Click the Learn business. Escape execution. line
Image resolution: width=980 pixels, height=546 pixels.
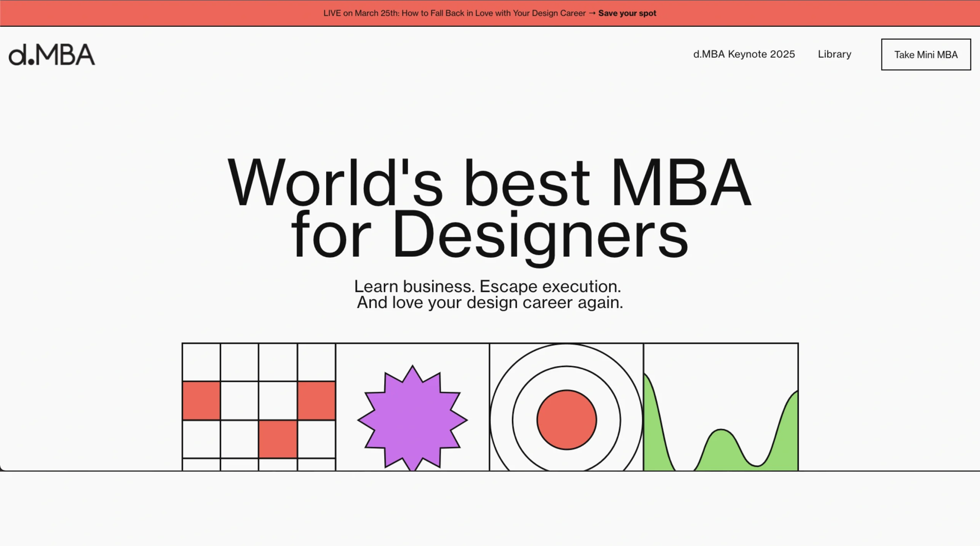click(x=487, y=286)
